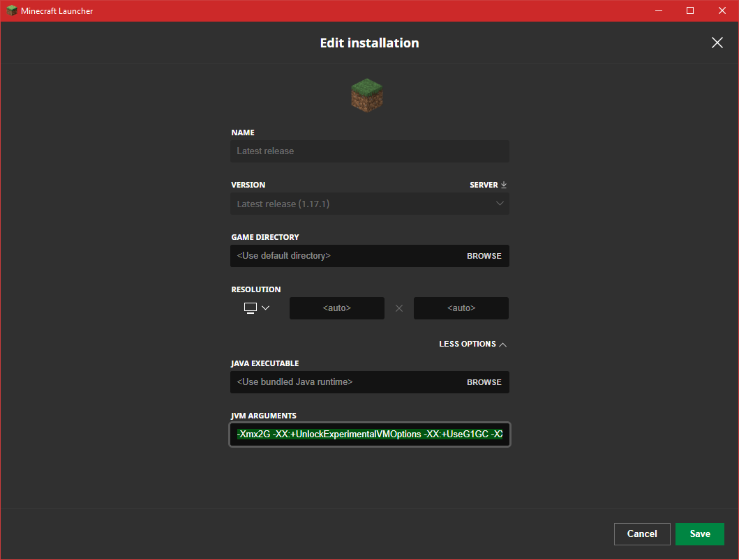
Task: Collapse advanced settings via Less Options
Action: (x=472, y=345)
